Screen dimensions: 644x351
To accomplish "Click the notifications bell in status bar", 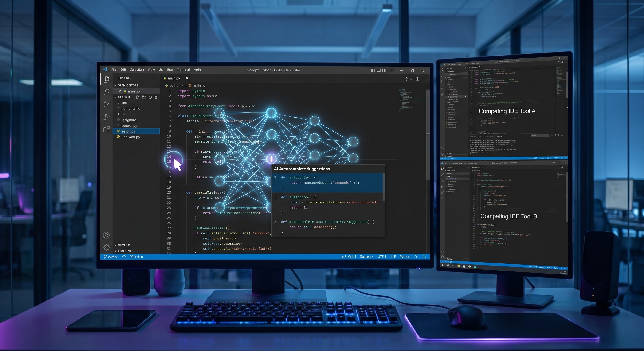I will (424, 257).
